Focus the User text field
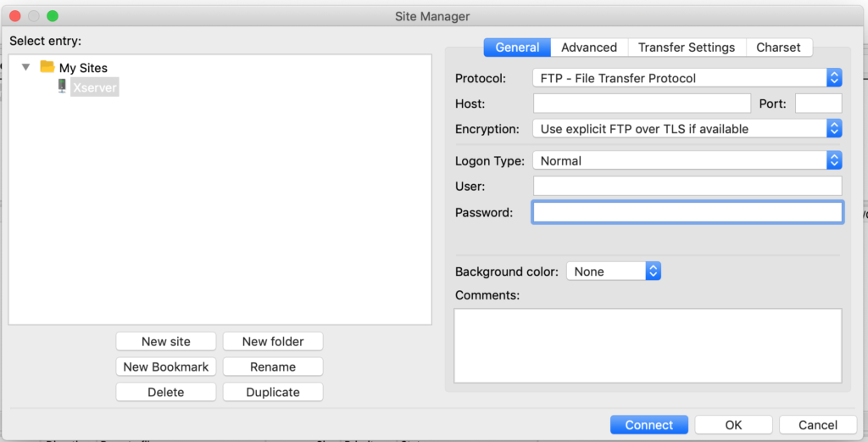The height and width of the screenshot is (442, 868). tap(687, 186)
